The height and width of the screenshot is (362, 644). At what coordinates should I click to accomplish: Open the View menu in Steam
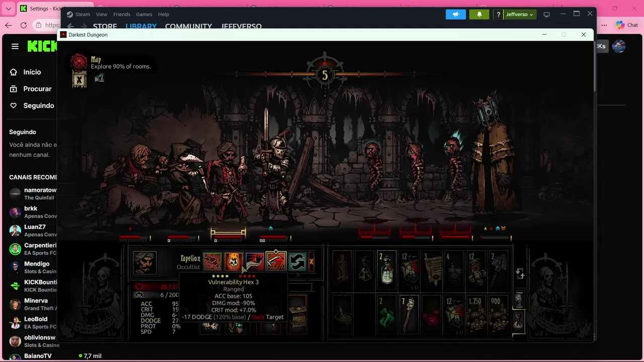[102, 14]
